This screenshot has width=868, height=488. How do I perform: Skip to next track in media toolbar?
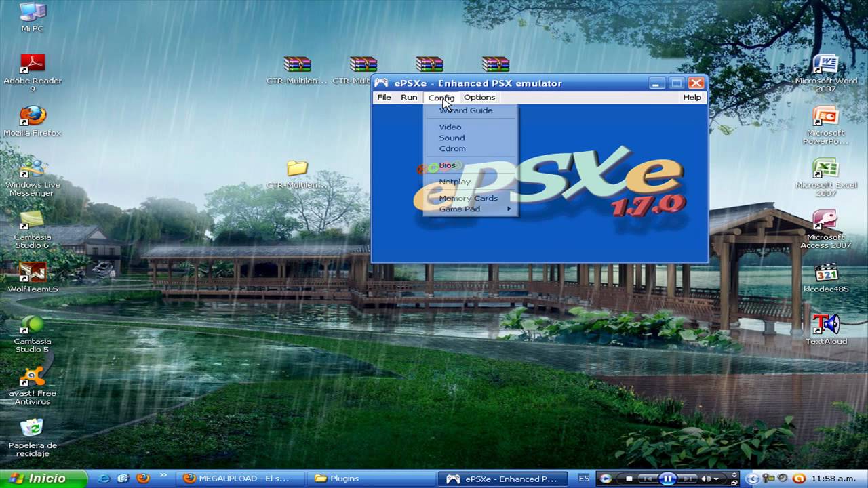point(687,479)
